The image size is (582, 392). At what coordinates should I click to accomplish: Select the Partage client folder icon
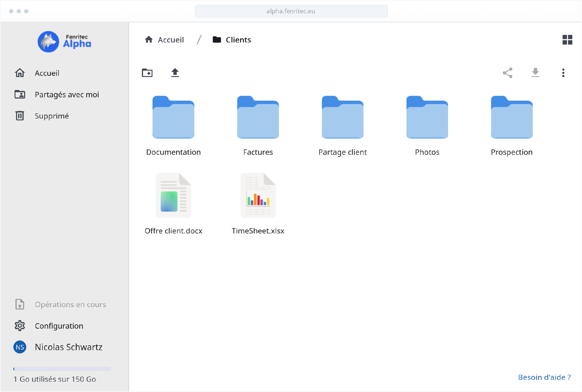[x=343, y=117]
